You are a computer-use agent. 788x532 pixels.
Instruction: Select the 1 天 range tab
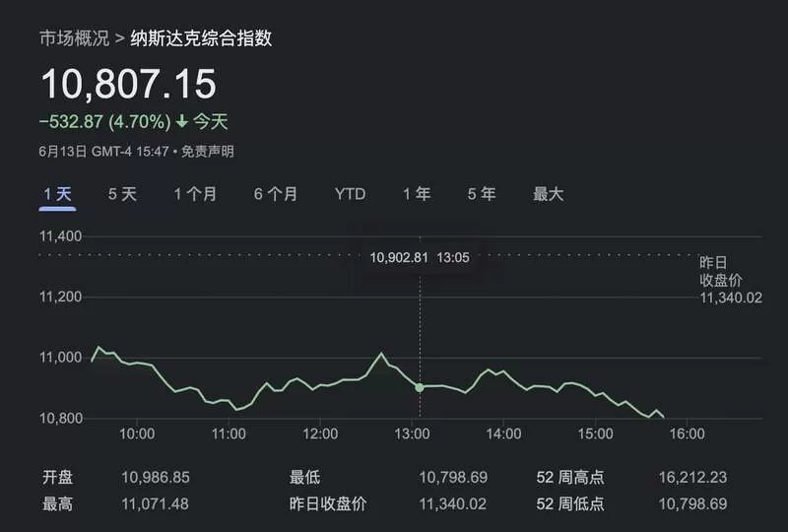tap(57, 194)
